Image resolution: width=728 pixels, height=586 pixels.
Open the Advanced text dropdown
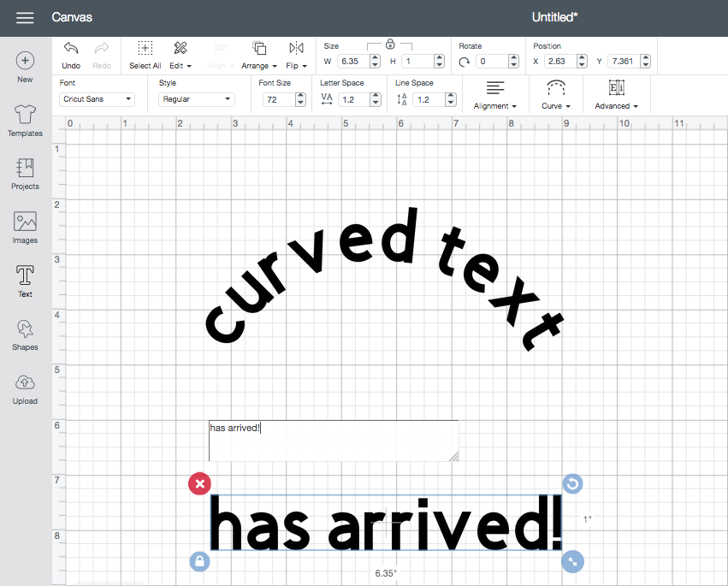point(617,95)
